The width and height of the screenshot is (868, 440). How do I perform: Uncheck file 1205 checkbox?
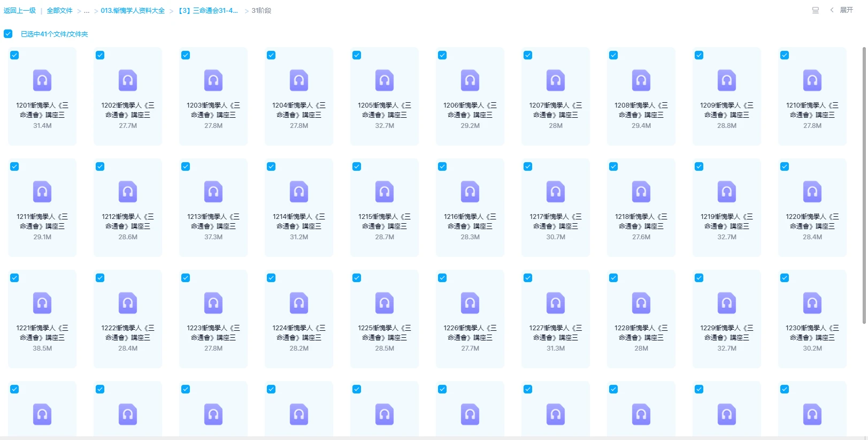pyautogui.click(x=357, y=55)
